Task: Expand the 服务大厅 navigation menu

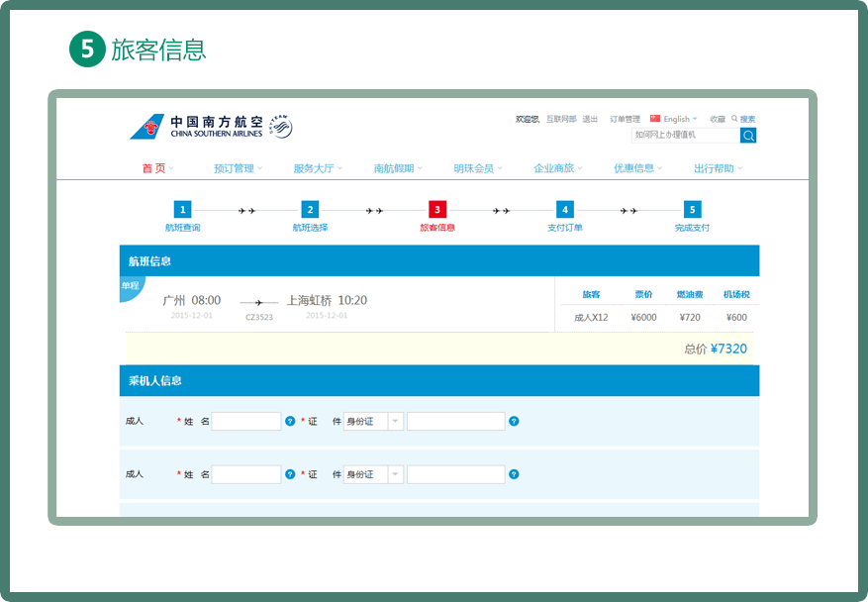Action: click(x=317, y=168)
